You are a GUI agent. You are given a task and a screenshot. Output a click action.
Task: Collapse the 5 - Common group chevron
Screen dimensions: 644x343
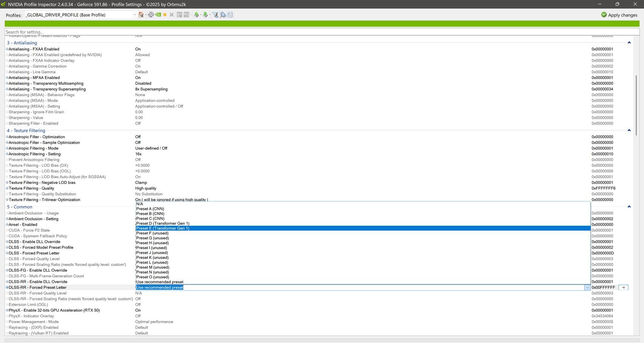pyautogui.click(x=629, y=207)
